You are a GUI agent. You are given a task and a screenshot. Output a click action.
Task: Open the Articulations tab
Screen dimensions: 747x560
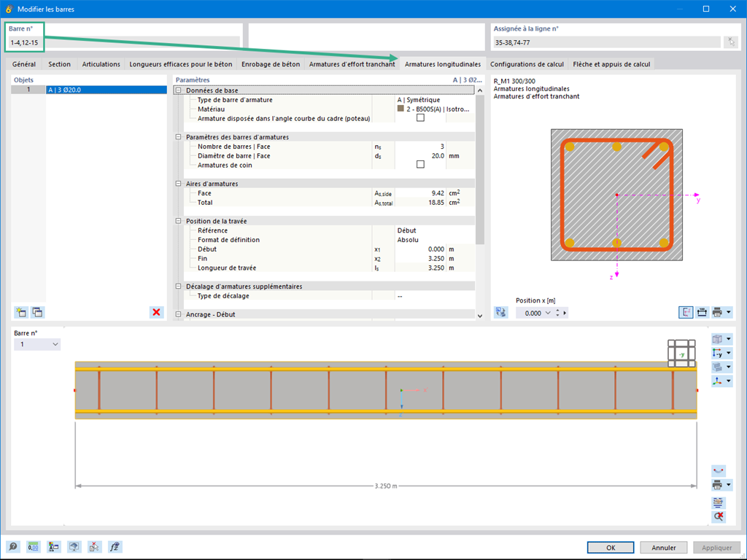(x=101, y=64)
